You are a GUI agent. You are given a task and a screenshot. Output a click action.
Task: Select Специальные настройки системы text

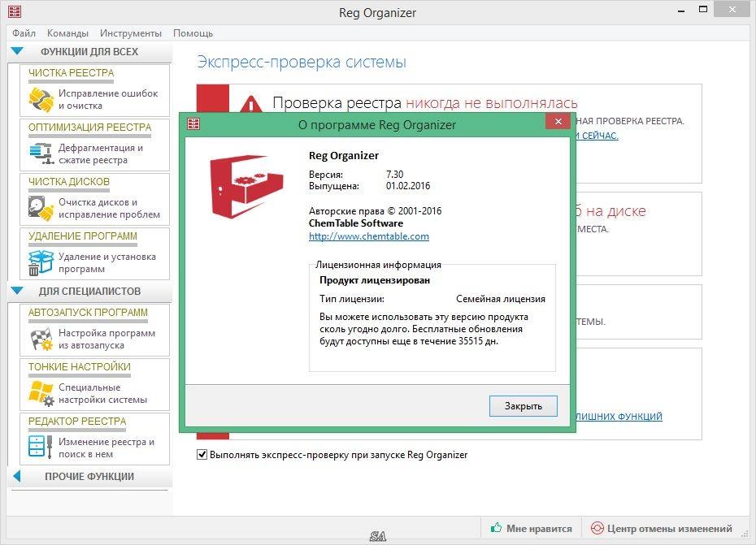click(x=102, y=393)
